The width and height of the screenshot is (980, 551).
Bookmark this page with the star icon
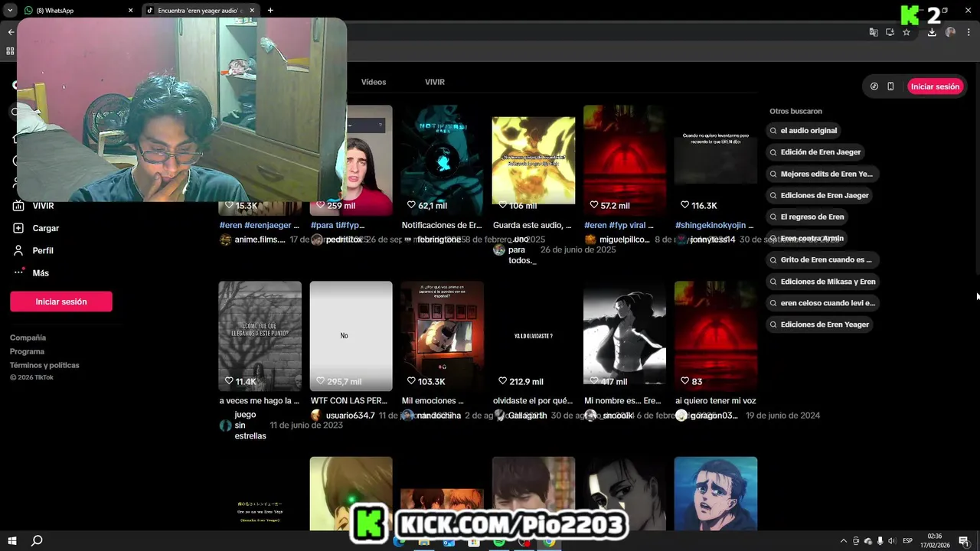(906, 32)
